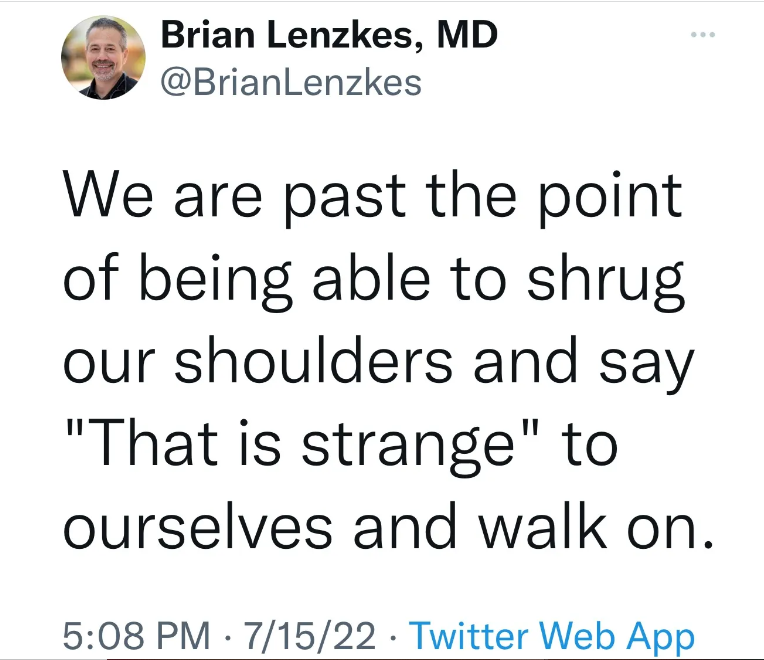Viewport: 764px width, 660px height.
Task: Open the Twitter Web App source link
Action: pyautogui.click(x=552, y=636)
